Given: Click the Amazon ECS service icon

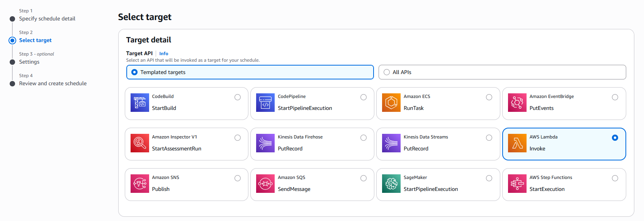Looking at the screenshot, I should (x=391, y=103).
